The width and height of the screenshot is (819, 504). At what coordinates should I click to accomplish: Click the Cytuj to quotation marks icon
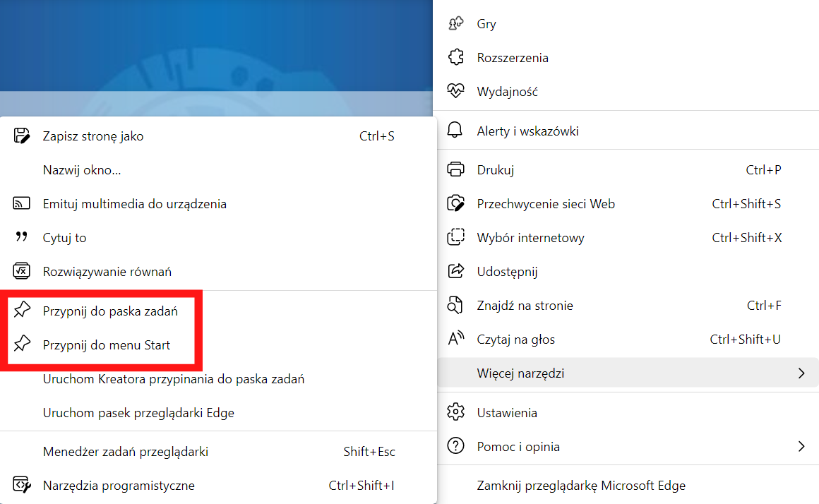point(21,237)
